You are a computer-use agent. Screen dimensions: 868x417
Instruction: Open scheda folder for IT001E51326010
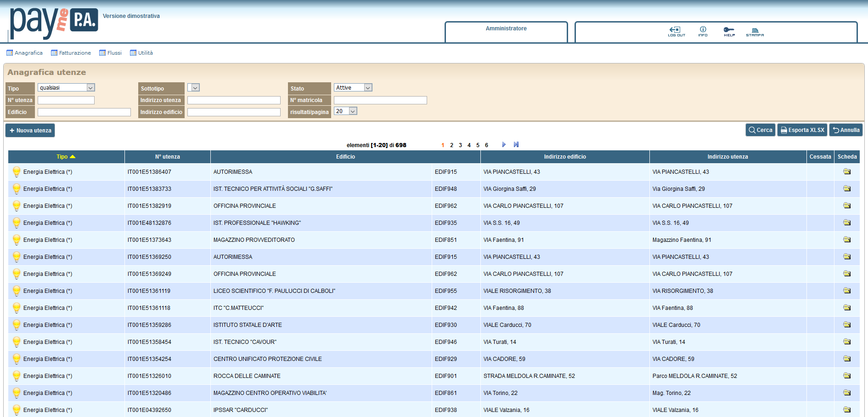[847, 376]
